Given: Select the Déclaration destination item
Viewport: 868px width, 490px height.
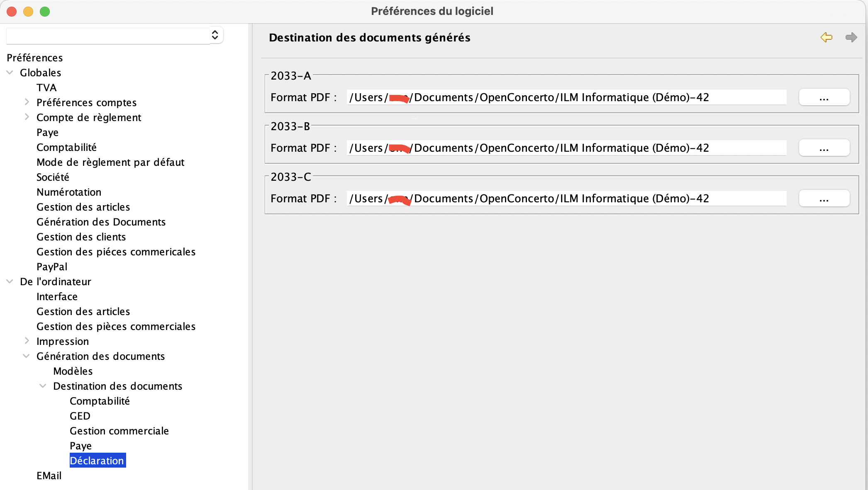Looking at the screenshot, I should pos(97,460).
